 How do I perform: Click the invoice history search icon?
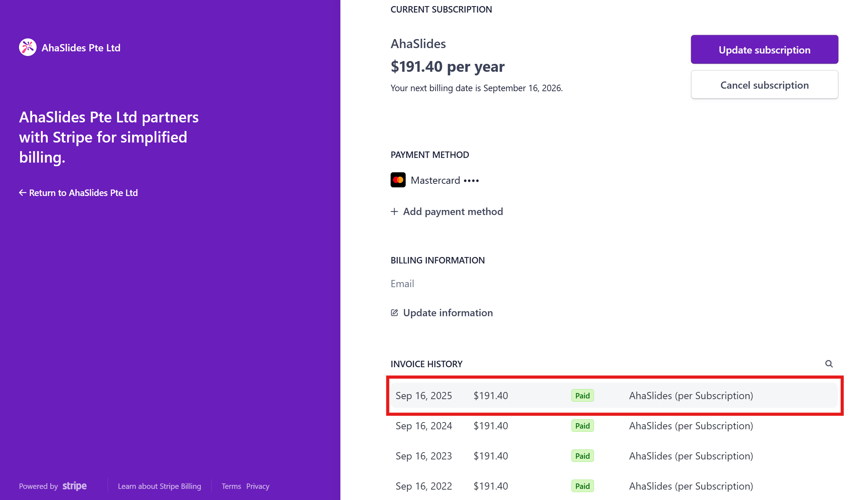coord(829,364)
